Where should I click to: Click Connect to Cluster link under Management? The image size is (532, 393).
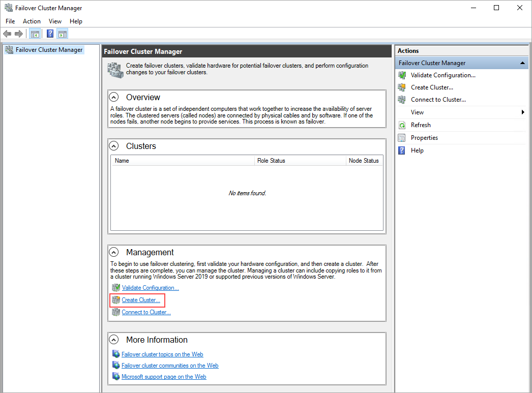pyautogui.click(x=146, y=312)
